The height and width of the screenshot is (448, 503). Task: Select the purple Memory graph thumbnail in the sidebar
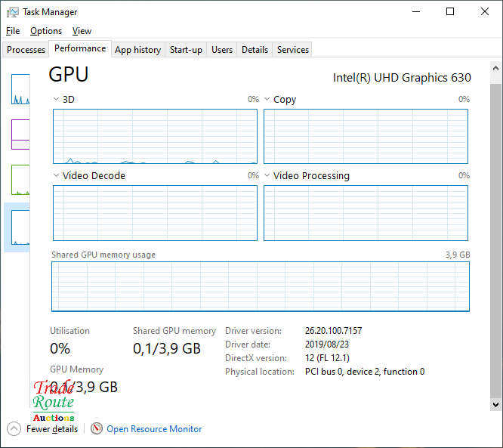(20, 134)
